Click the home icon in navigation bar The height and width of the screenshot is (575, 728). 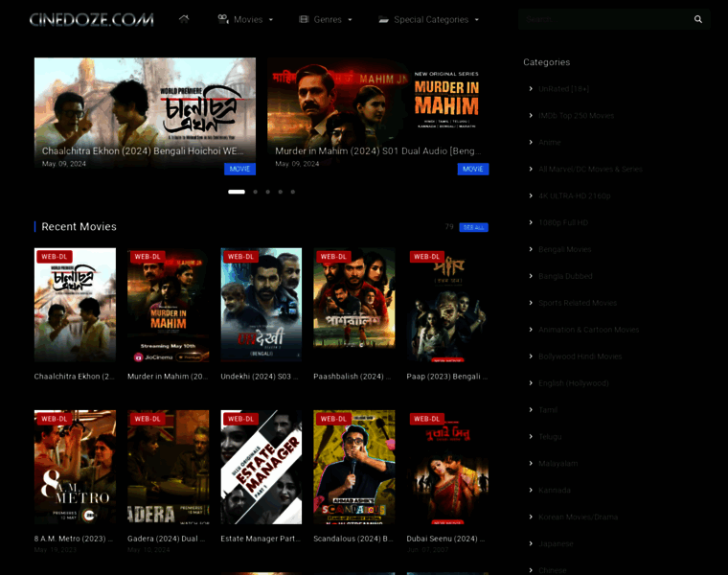click(184, 19)
